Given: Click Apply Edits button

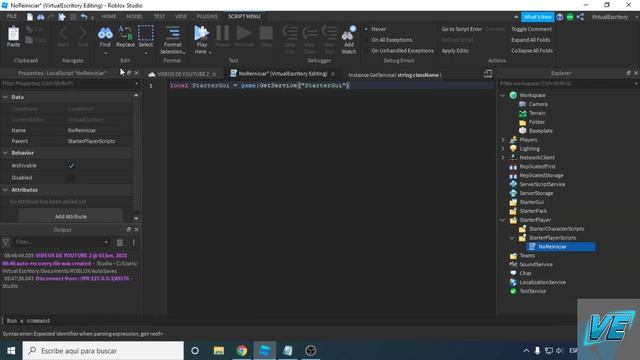Looking at the screenshot, I should pyautogui.click(x=455, y=51).
